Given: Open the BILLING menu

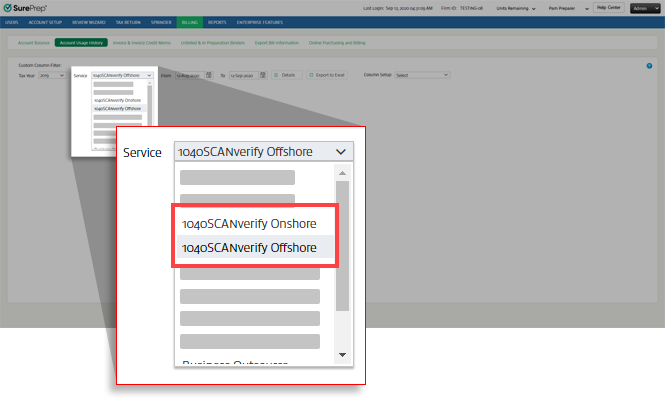Looking at the screenshot, I should 190,22.
